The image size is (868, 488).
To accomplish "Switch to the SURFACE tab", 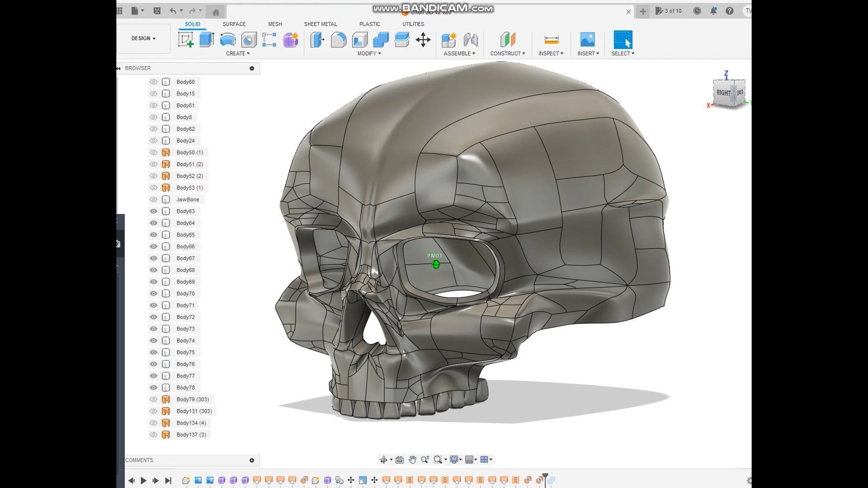I will click(234, 24).
